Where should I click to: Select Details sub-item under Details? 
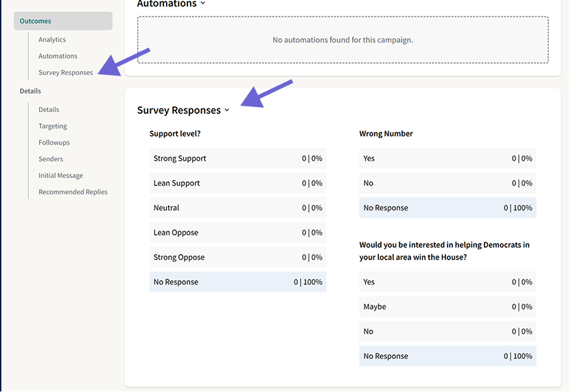49,110
